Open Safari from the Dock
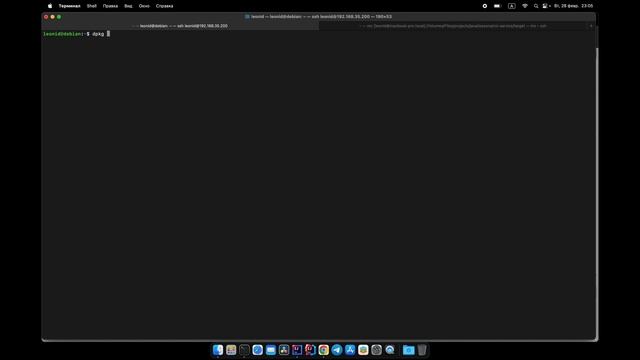This screenshot has width=640, height=360. 258,350
